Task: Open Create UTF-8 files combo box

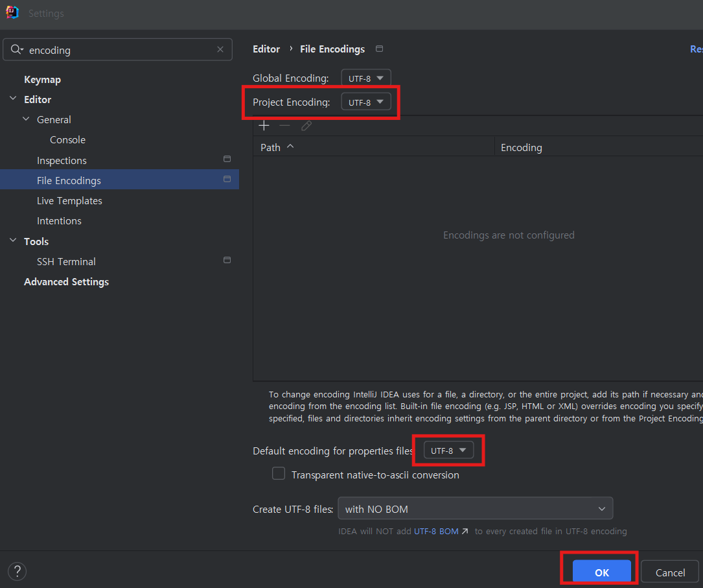Action: [x=475, y=509]
